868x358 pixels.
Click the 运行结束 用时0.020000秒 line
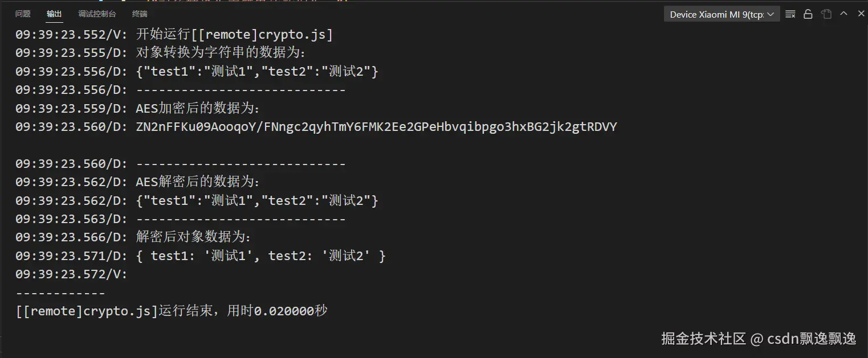(171, 311)
